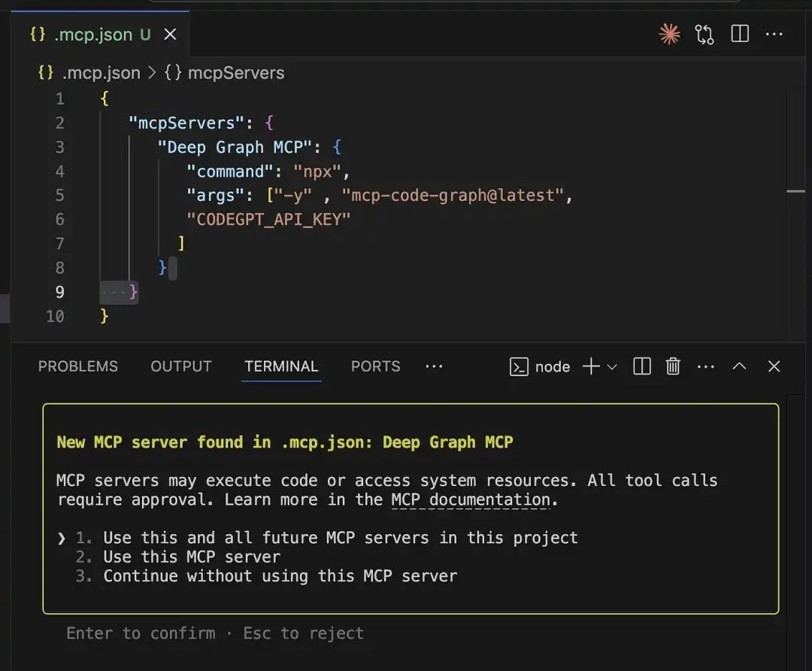This screenshot has width=812, height=671.
Task: Open editor More Actions ellipsis menu
Action: tap(774, 34)
